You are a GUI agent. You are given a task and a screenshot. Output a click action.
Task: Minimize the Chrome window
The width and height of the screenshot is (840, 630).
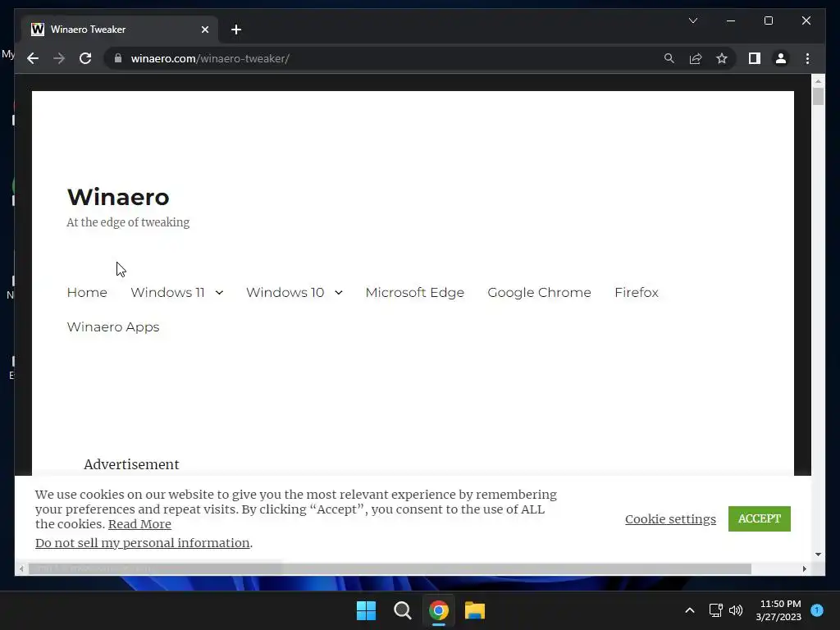click(731, 21)
